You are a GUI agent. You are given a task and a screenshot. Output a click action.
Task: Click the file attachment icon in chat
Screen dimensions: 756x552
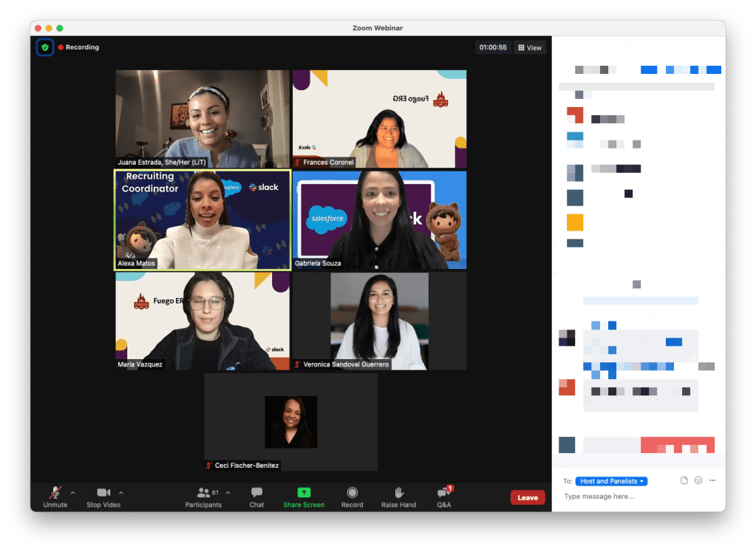pyautogui.click(x=684, y=480)
